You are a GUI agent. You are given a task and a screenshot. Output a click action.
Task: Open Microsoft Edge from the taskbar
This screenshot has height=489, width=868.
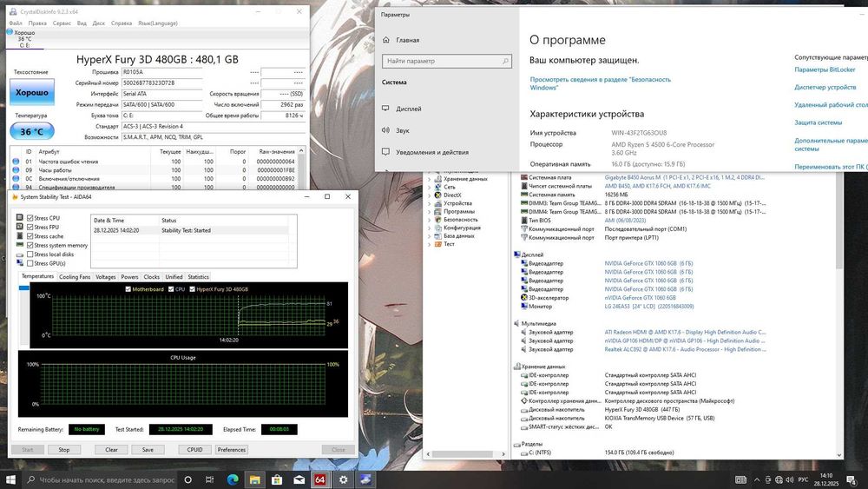click(233, 479)
